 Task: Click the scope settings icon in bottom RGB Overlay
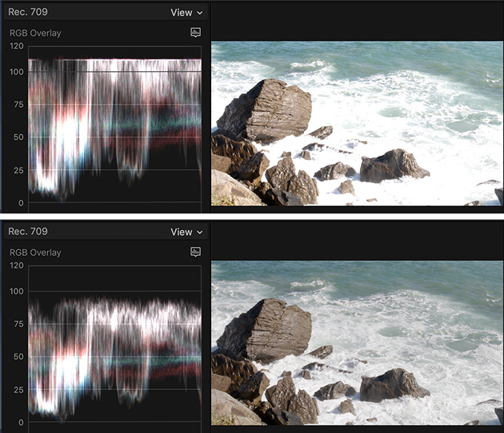196,251
